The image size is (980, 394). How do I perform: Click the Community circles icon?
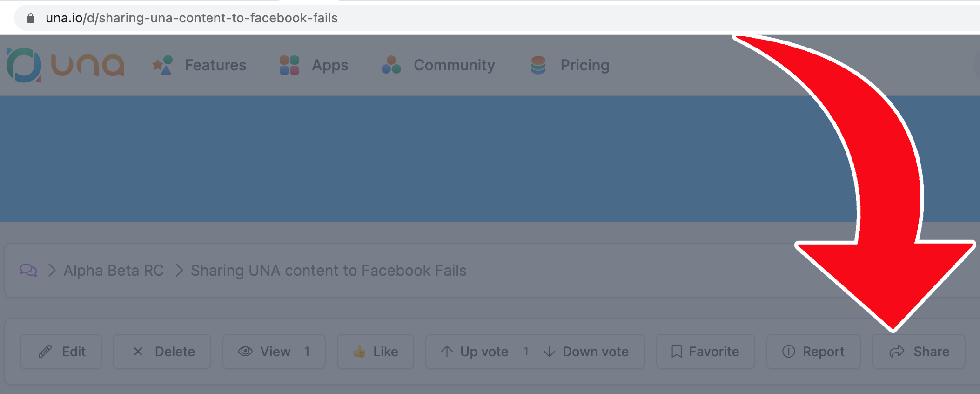point(391,65)
